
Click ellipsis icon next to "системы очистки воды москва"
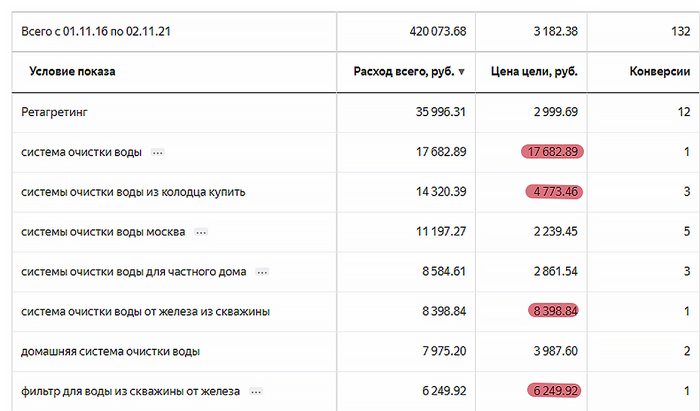[201, 232]
